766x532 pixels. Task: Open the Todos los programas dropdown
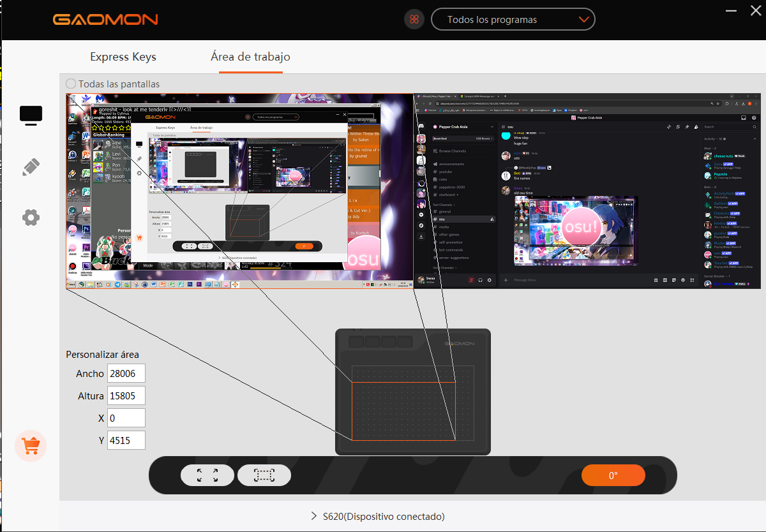click(513, 19)
